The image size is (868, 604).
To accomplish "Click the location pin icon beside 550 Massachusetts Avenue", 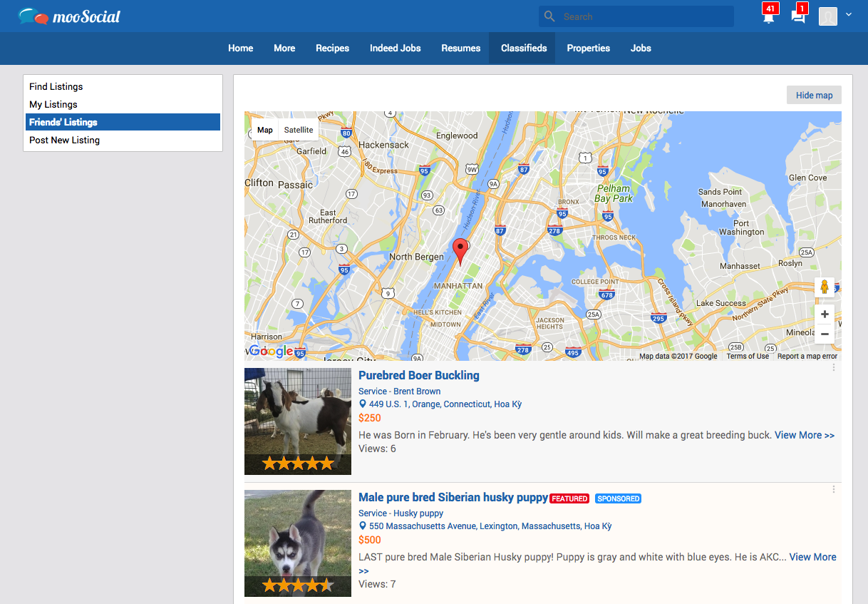I will 363,526.
